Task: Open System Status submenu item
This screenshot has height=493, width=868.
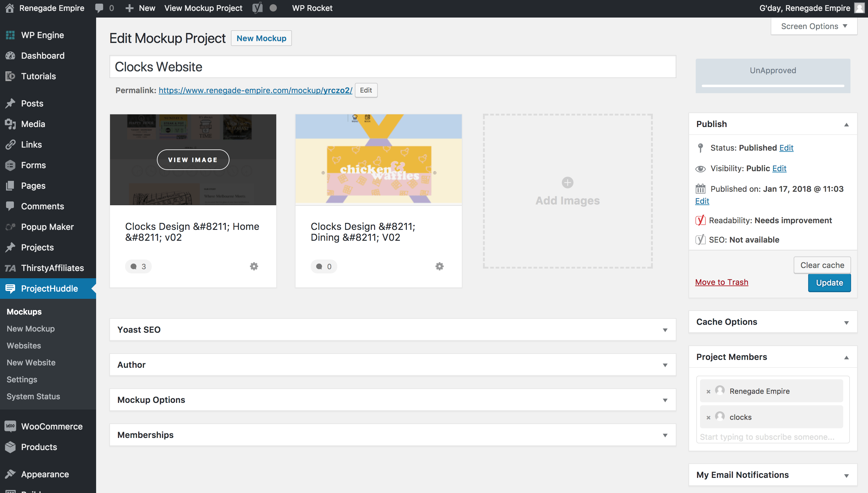Action: tap(33, 396)
